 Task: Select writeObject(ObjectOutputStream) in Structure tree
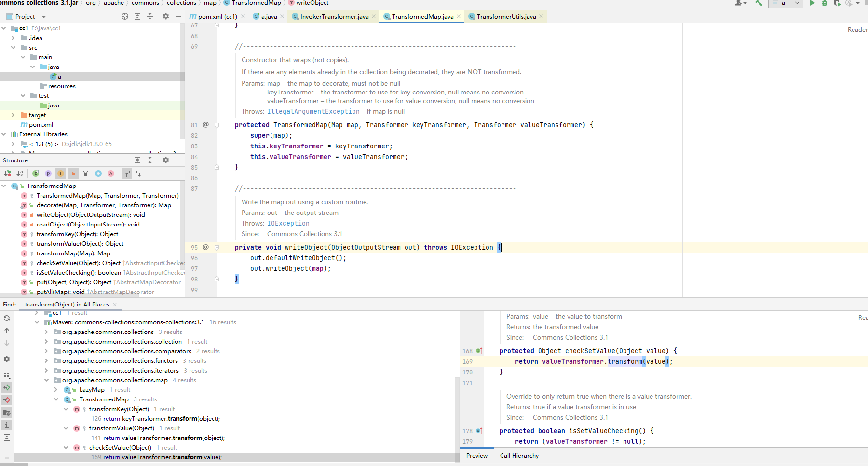coord(91,215)
